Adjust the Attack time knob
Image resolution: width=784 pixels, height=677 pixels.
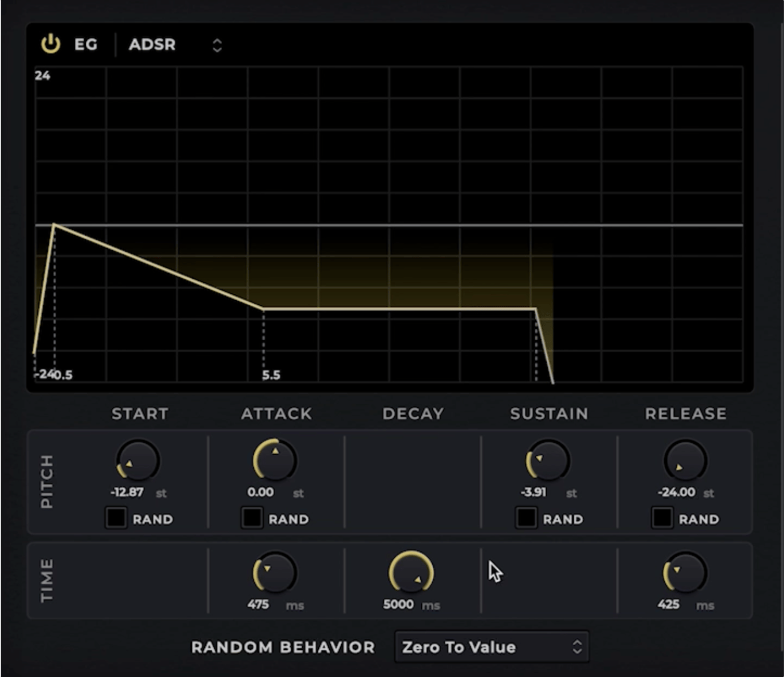click(x=274, y=572)
